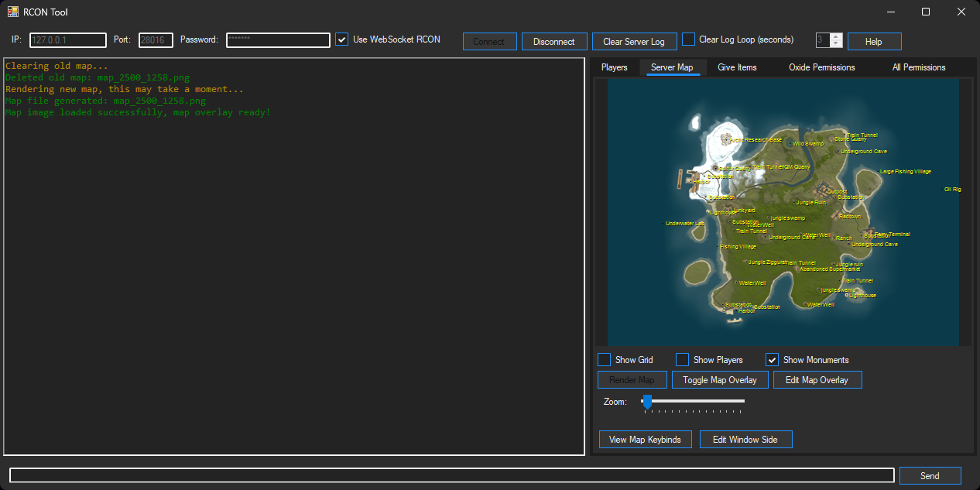Uncheck Use WebSocket RCON

click(341, 39)
